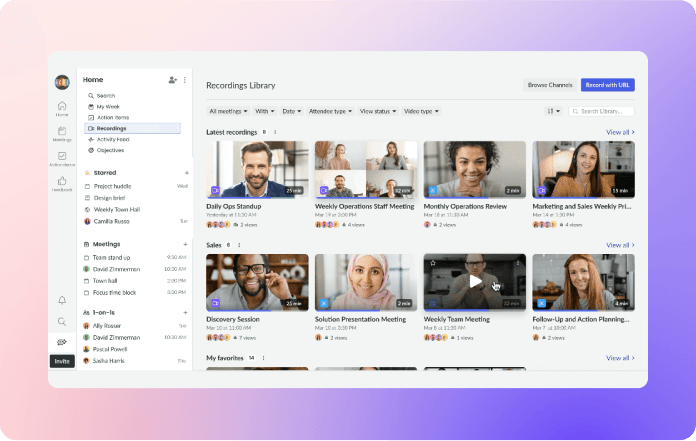The width and height of the screenshot is (696, 441).
Task: Click the Search Library input field
Action: click(603, 111)
